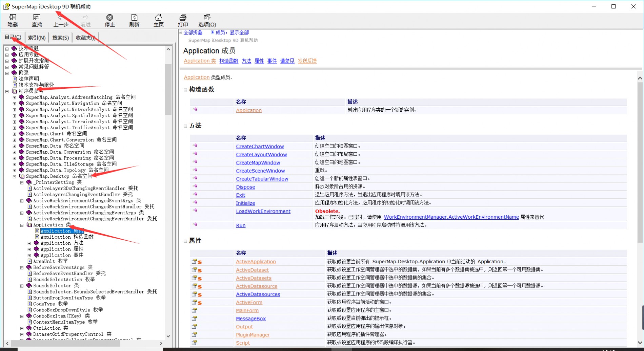Screen dimensions: 644x351
Task: Collapse the 构造函数 section
Action: (x=185, y=90)
